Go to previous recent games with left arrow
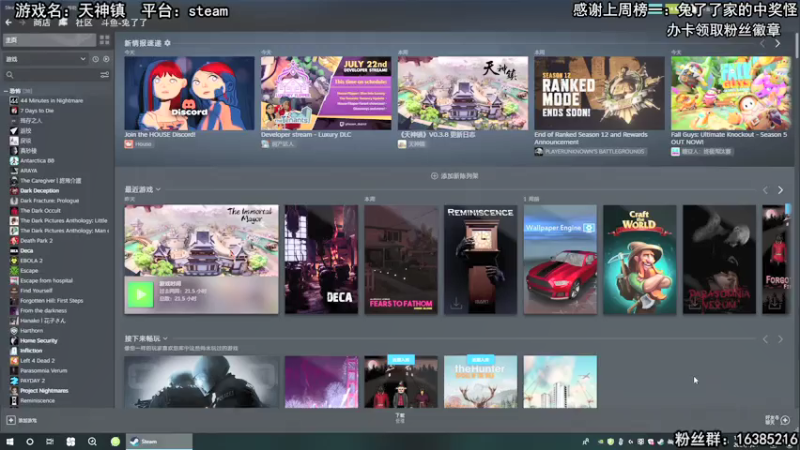Viewport: 800px width, 450px height. tap(765, 190)
